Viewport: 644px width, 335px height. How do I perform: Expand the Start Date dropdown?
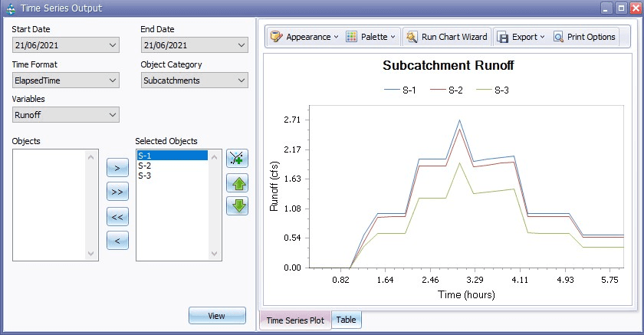coord(113,46)
